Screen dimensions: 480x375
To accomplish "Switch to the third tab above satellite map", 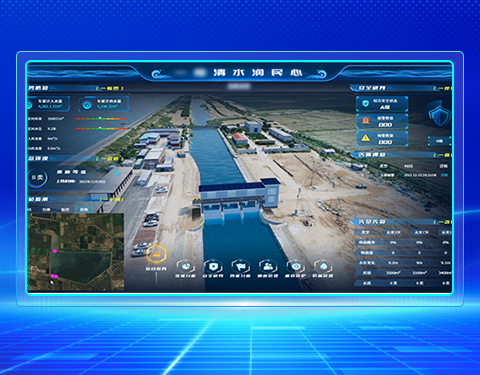I will [x=65, y=209].
